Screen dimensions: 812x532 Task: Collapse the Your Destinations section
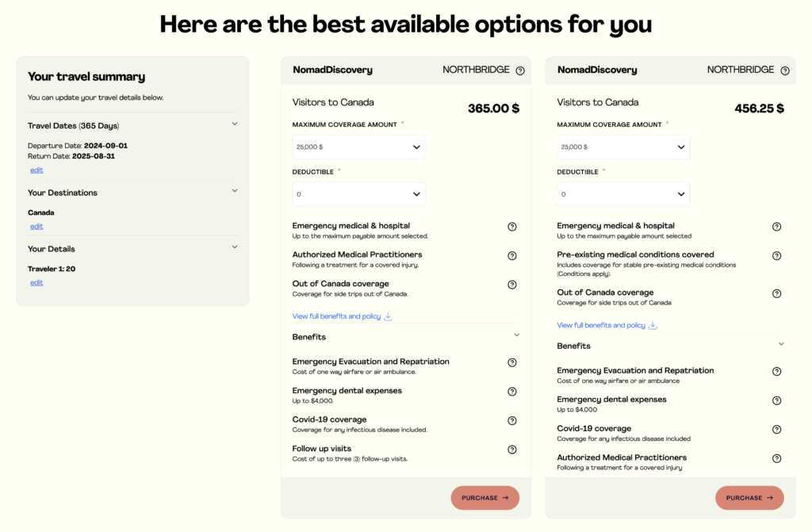coord(235,191)
